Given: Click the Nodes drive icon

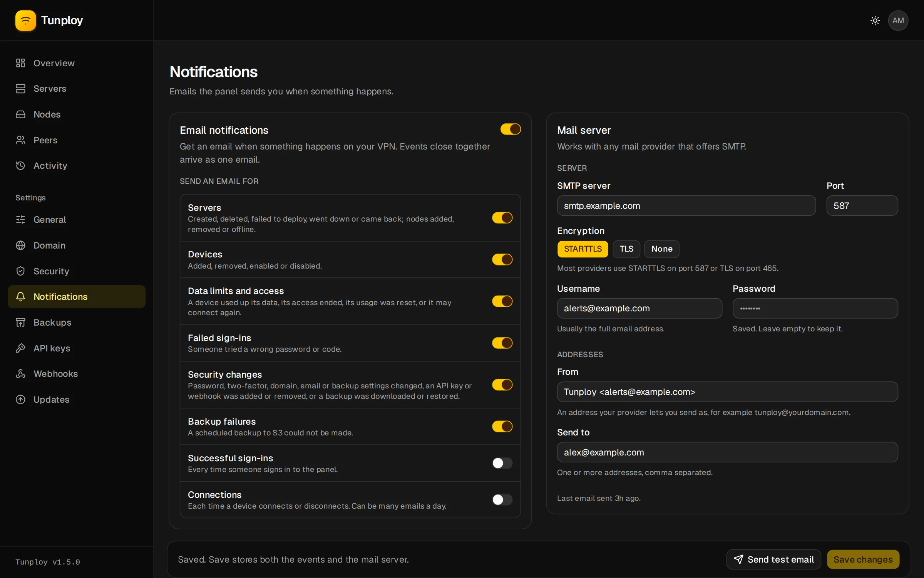Looking at the screenshot, I should coord(20,114).
